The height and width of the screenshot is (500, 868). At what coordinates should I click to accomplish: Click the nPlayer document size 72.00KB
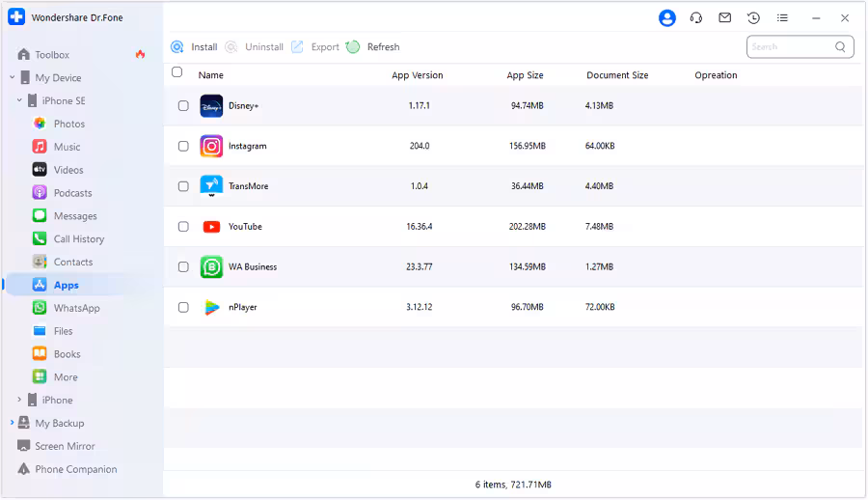[600, 307]
